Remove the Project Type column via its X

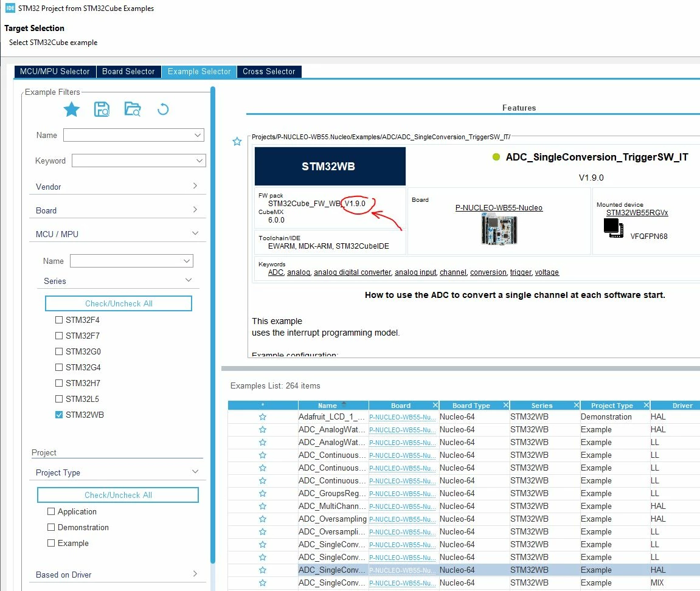point(646,406)
